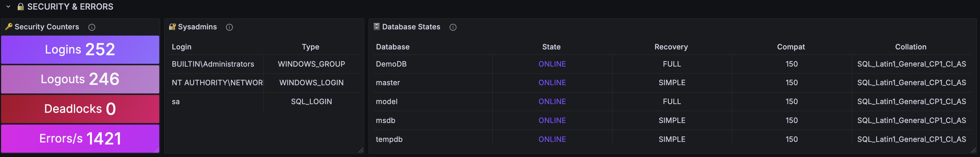Grab the Database States panel resize handle
The image size is (980, 157).
pos(974,150)
